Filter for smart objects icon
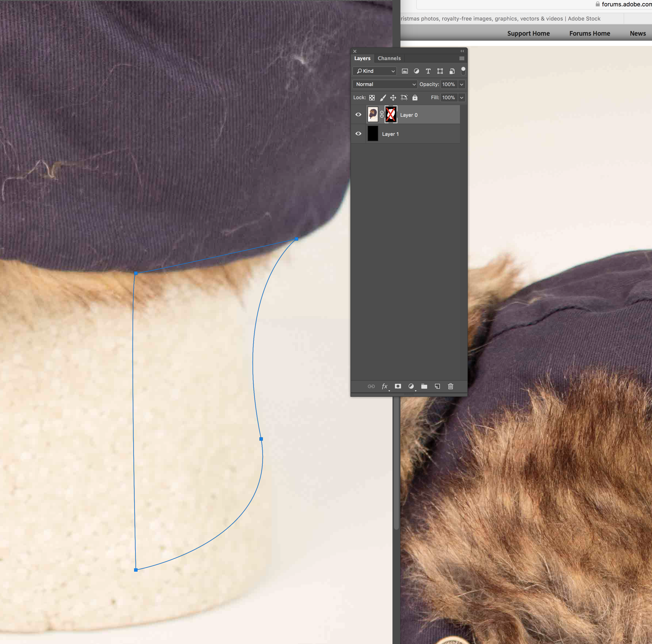Image resolution: width=652 pixels, height=644 pixels. tap(452, 71)
